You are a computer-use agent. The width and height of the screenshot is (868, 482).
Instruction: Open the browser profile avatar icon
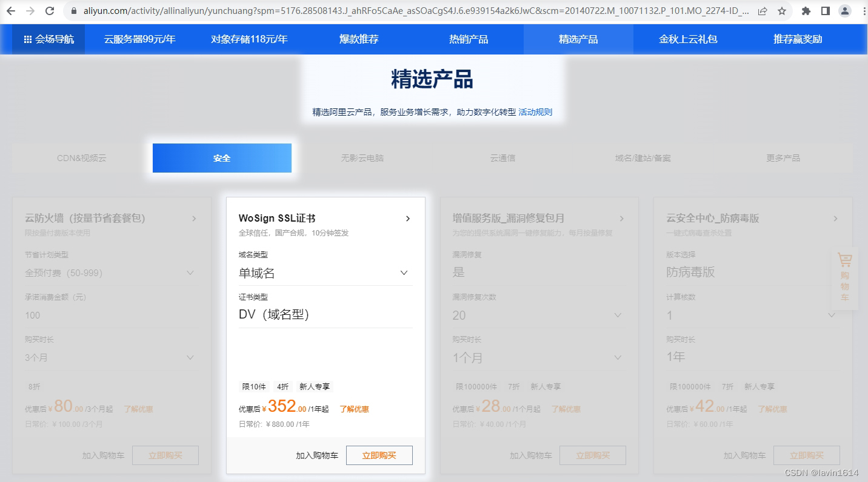pos(844,11)
